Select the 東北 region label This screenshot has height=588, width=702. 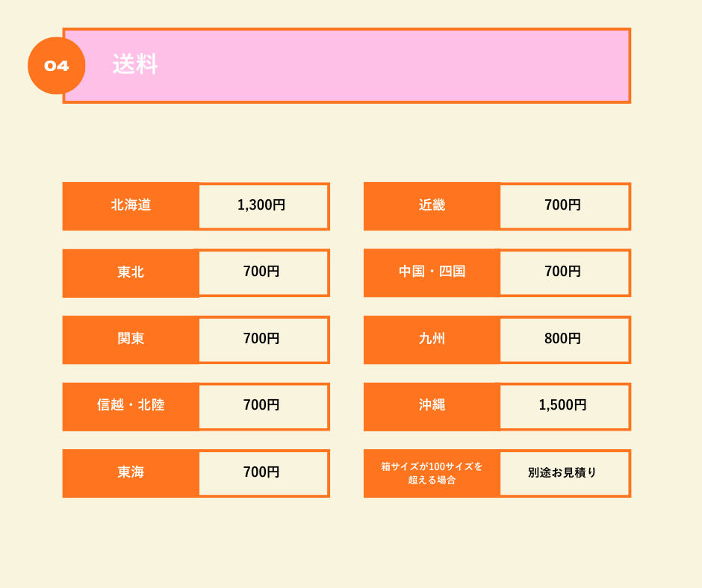click(131, 272)
